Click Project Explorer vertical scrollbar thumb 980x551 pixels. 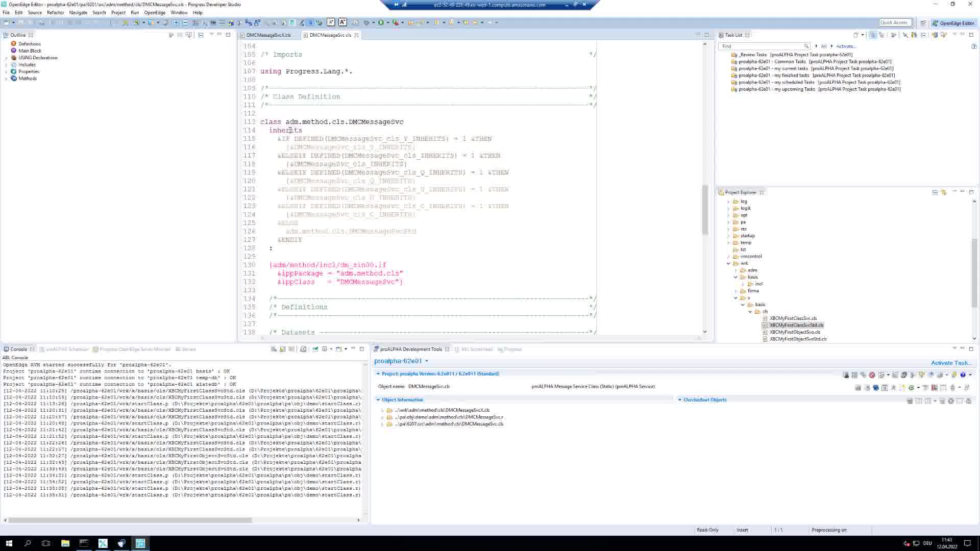point(974,273)
